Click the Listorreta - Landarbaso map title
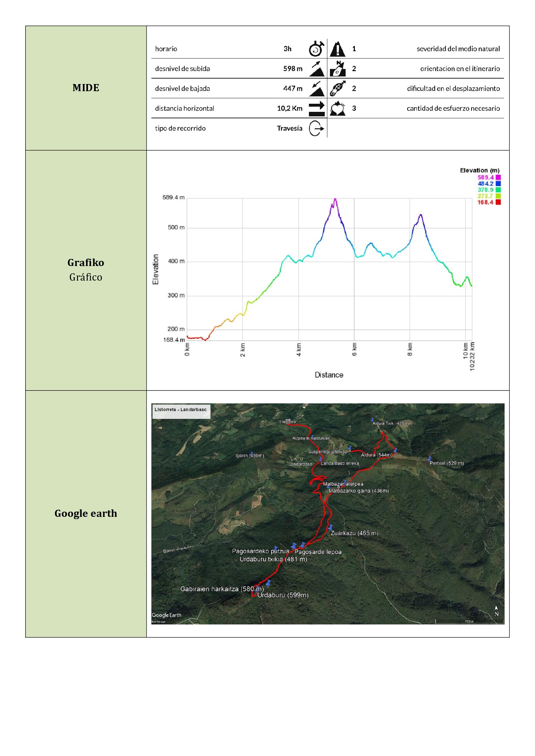The width and height of the screenshot is (535, 756). click(x=180, y=410)
